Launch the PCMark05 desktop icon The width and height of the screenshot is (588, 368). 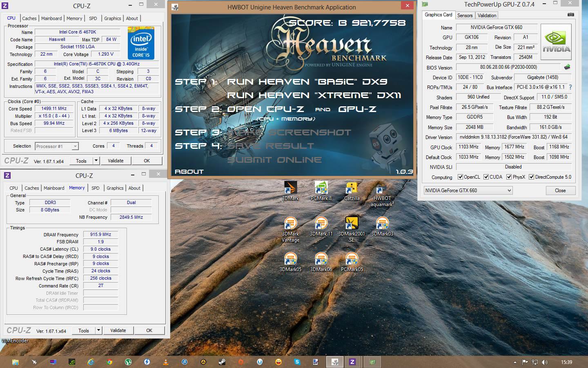pos(352,262)
